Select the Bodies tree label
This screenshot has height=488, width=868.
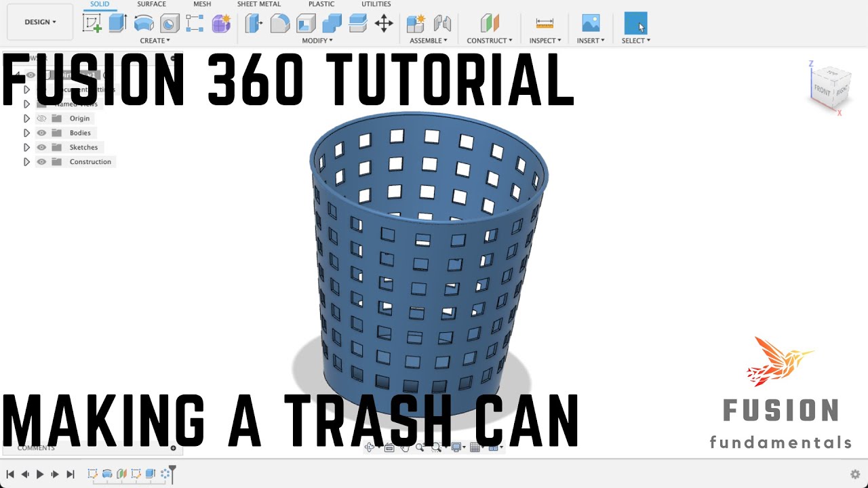80,133
